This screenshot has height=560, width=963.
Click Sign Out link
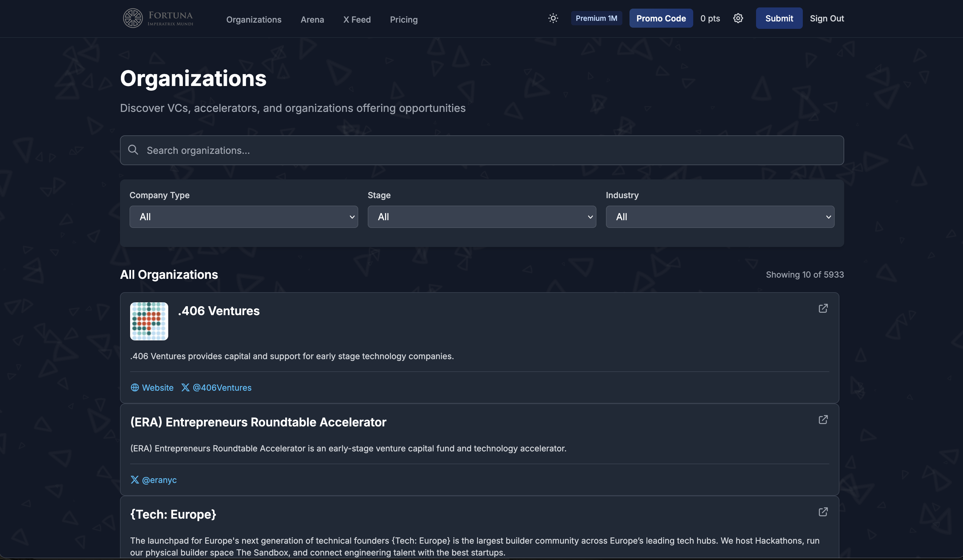click(827, 18)
